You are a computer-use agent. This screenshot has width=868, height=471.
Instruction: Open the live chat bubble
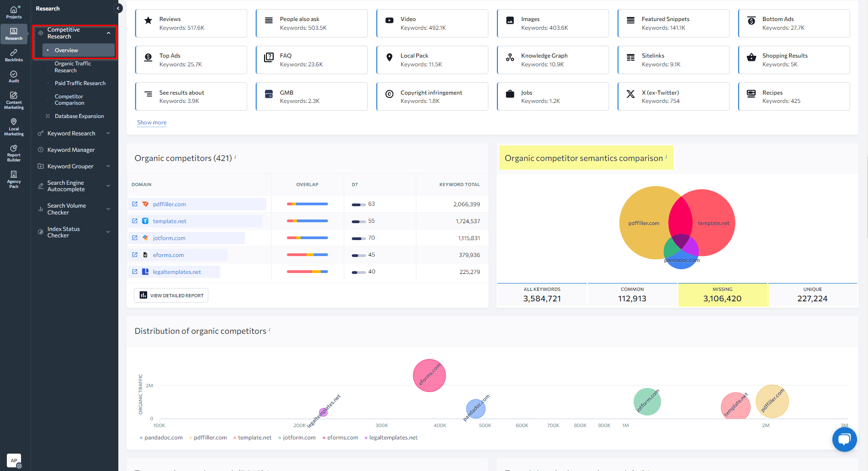click(x=844, y=439)
